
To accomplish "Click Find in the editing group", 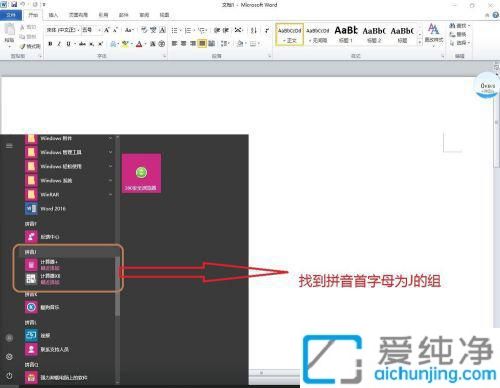I will pyautogui.click(x=459, y=26).
